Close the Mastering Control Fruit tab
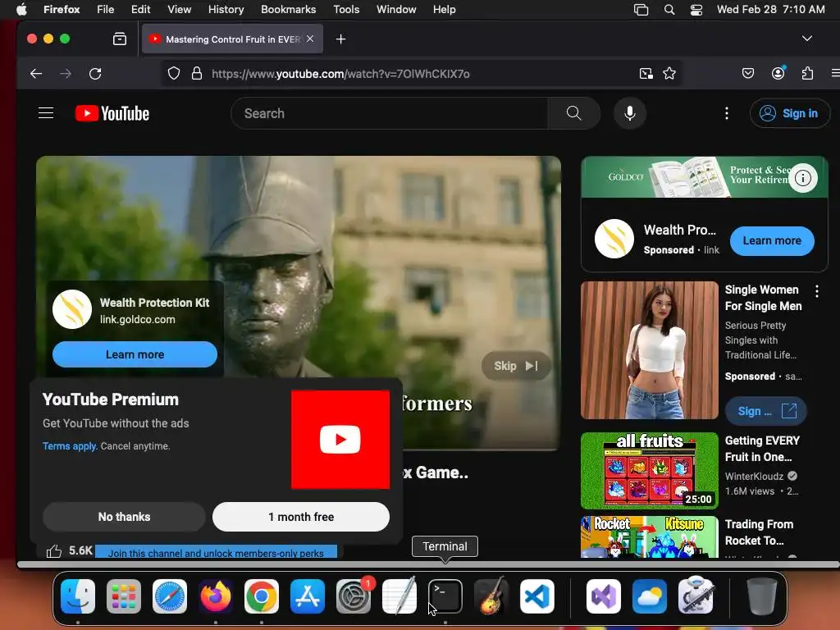The height and width of the screenshot is (630, 840). pos(310,39)
